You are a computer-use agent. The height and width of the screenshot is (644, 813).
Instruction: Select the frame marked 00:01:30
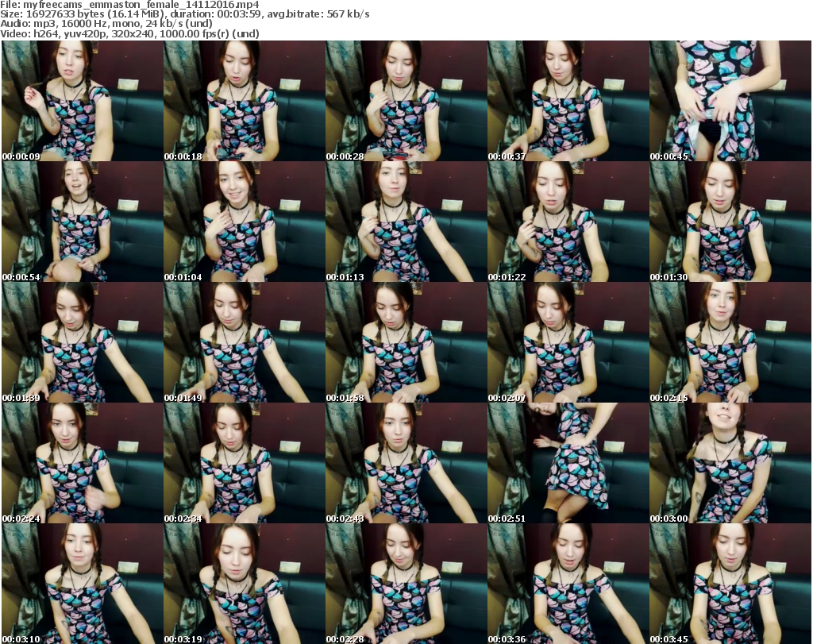click(x=729, y=222)
